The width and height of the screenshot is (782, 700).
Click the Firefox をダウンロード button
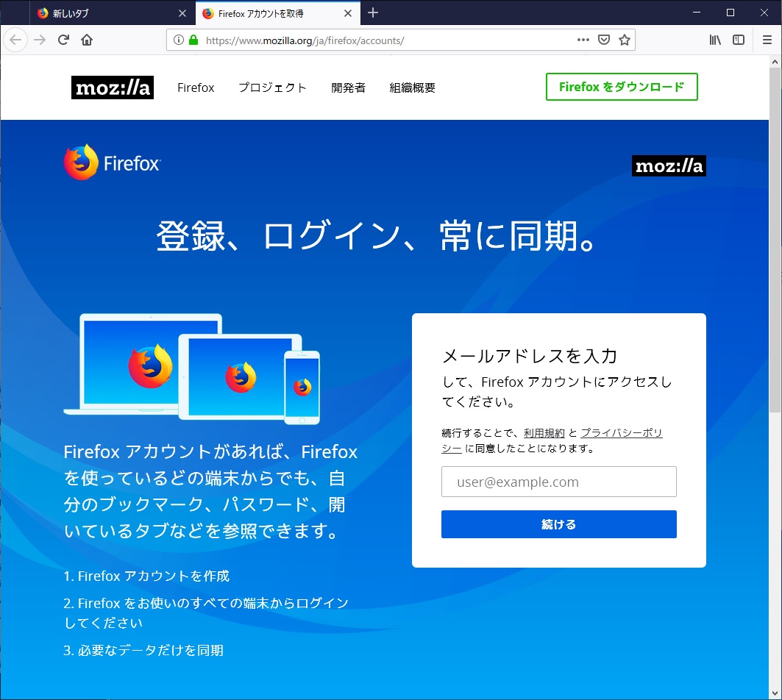[x=622, y=87]
